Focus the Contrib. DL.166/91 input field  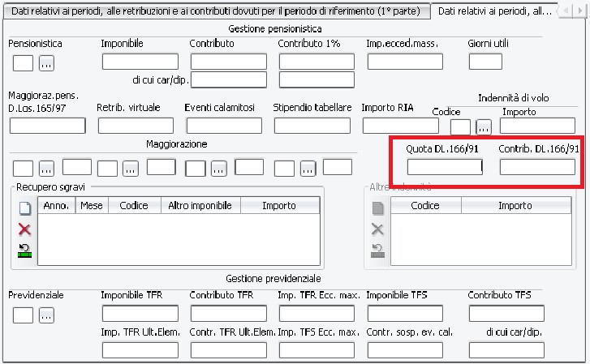tap(537, 167)
